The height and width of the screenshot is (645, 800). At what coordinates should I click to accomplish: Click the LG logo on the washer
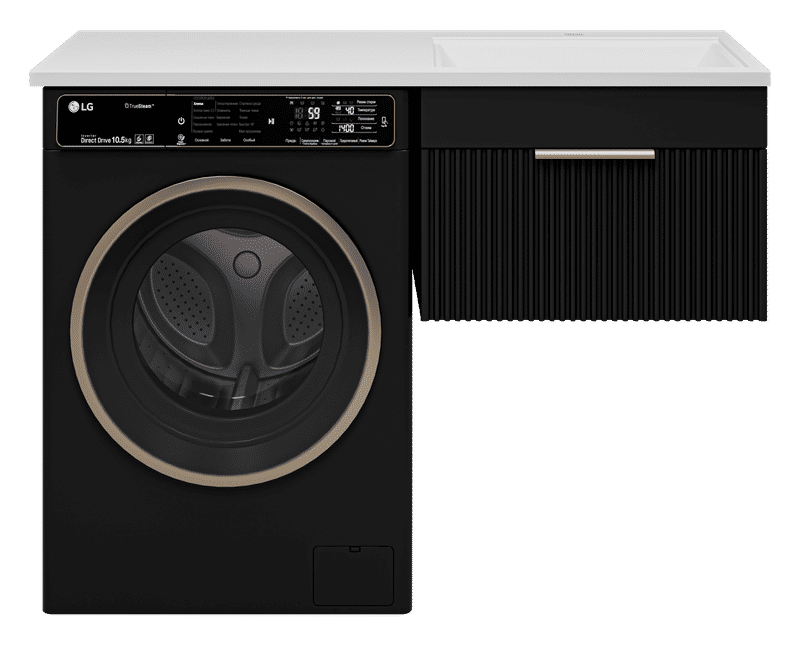click(x=81, y=107)
